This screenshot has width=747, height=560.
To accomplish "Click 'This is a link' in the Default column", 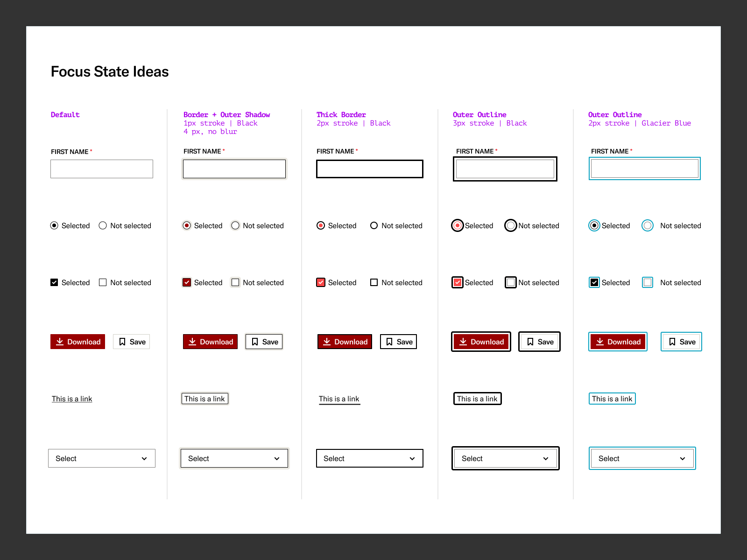I will click(72, 399).
